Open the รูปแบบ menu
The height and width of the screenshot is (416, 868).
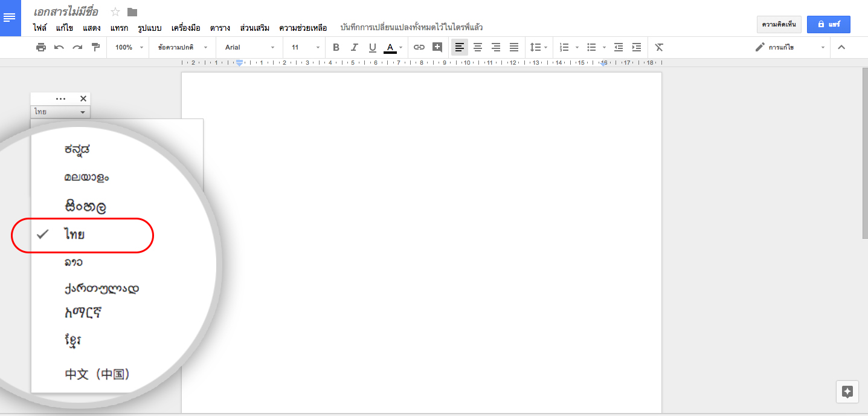coord(150,28)
